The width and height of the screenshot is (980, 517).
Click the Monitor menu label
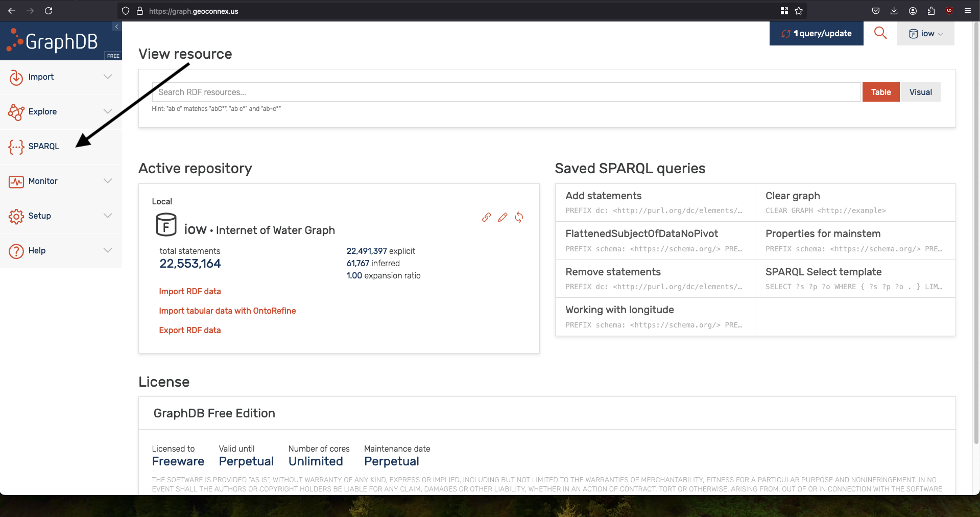coord(43,181)
